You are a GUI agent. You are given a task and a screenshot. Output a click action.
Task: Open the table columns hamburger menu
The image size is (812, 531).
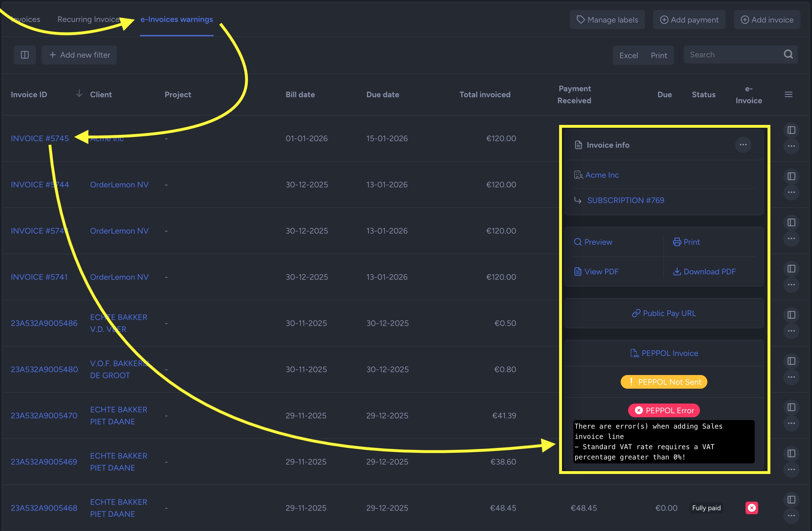(x=788, y=94)
